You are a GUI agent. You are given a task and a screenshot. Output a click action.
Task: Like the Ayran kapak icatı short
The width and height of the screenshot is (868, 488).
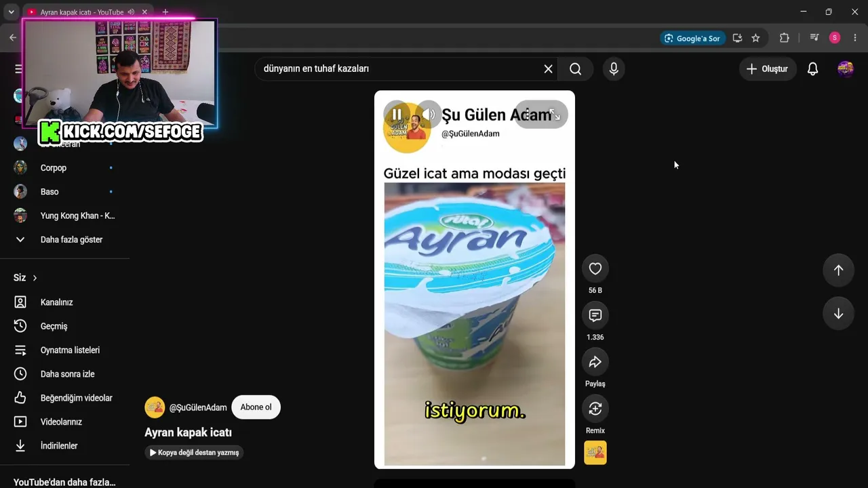[x=595, y=269]
